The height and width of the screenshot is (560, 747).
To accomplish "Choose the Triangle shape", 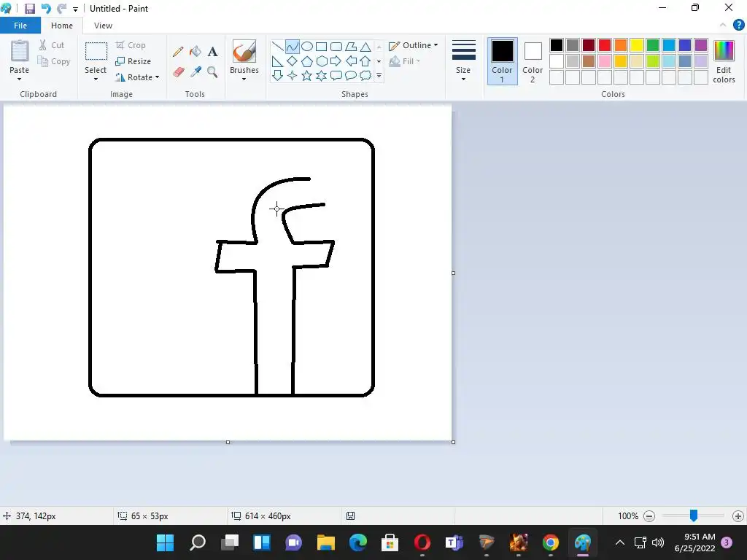I will [x=365, y=46].
